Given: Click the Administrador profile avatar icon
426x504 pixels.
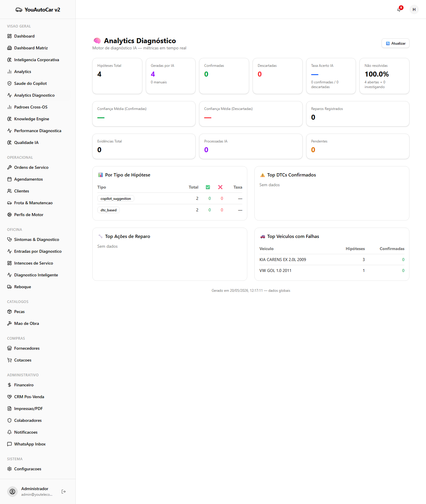Looking at the screenshot, I should pyautogui.click(x=12, y=492).
